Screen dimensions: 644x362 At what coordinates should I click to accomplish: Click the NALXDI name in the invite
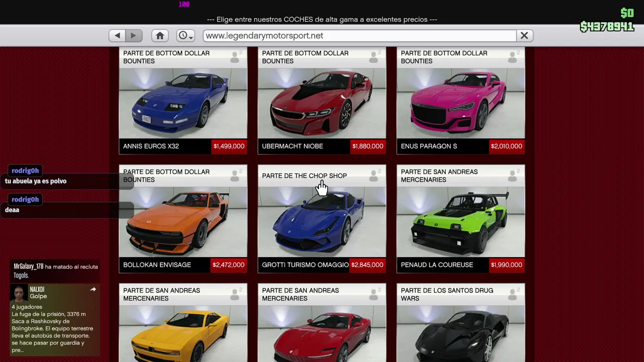pos(37,290)
